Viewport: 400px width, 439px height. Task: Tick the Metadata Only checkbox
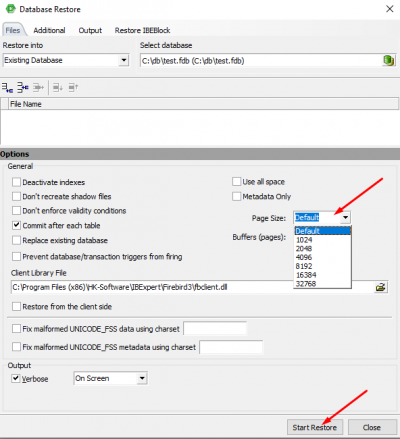(x=236, y=196)
